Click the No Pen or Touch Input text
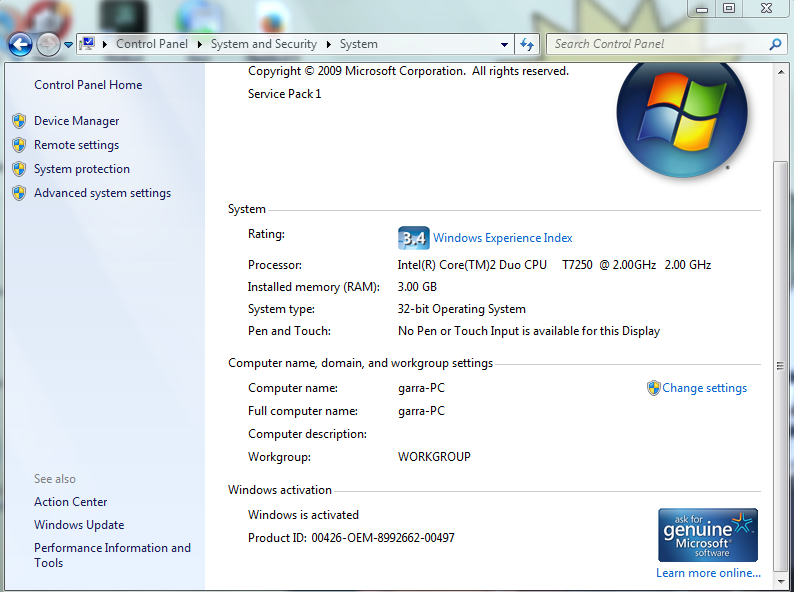This screenshot has width=794, height=592. 529,331
